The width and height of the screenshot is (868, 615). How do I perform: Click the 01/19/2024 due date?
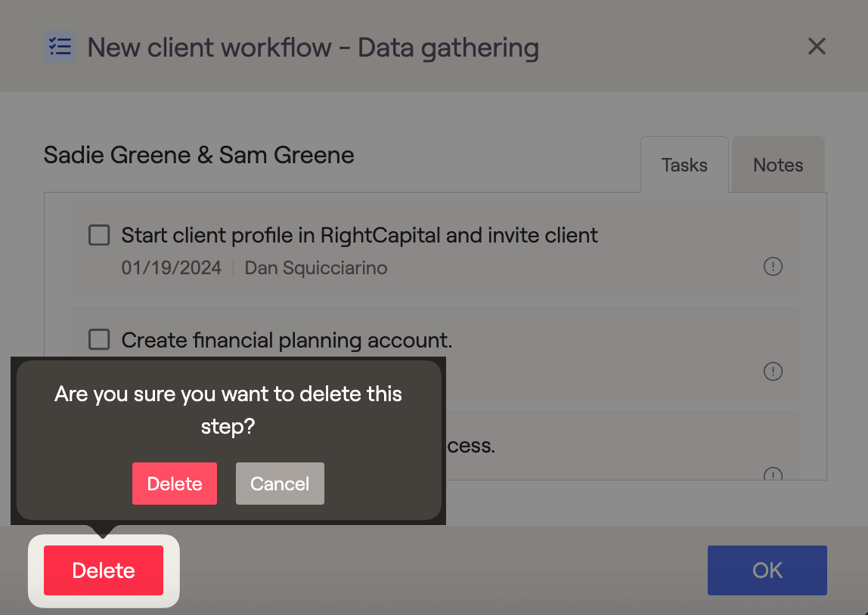coord(172,268)
